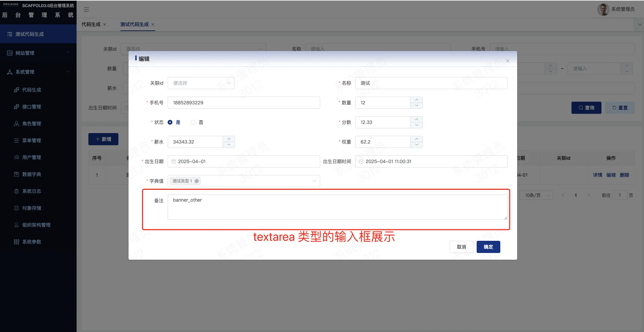Click the system administrator avatar

(603, 9)
